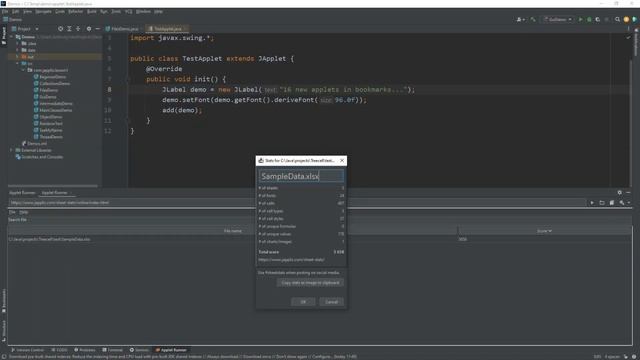Click Total score row in Stats dialog
This screenshot has width=640, height=360.
[x=301, y=252]
